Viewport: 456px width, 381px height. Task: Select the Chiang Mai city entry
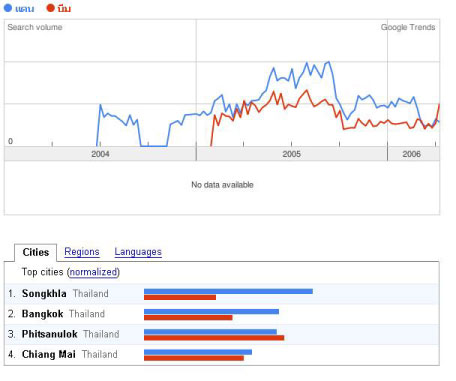(x=49, y=354)
